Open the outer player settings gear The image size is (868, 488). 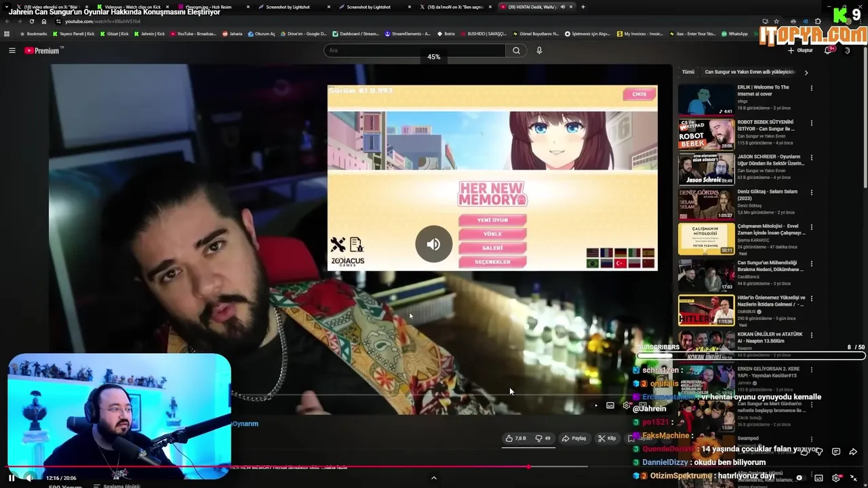[835, 478]
